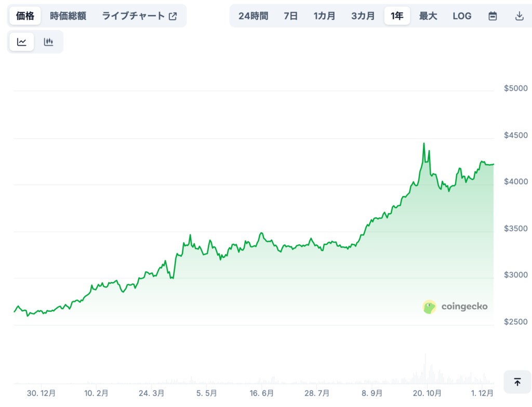Click the 1年 range button
The width and height of the screenshot is (532, 407).
(396, 16)
